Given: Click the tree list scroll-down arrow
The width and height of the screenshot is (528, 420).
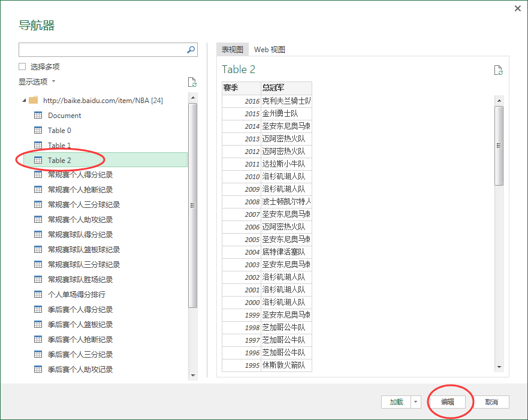Looking at the screenshot, I should tap(193, 375).
